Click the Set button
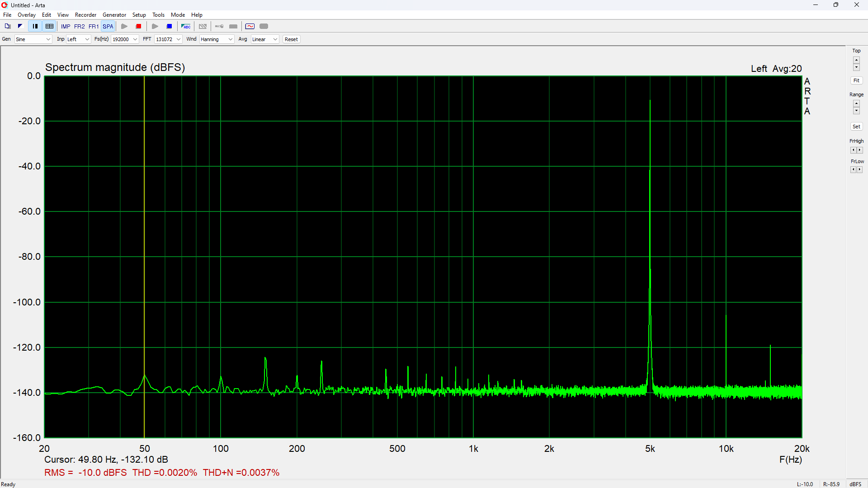The image size is (868, 488). (x=856, y=127)
